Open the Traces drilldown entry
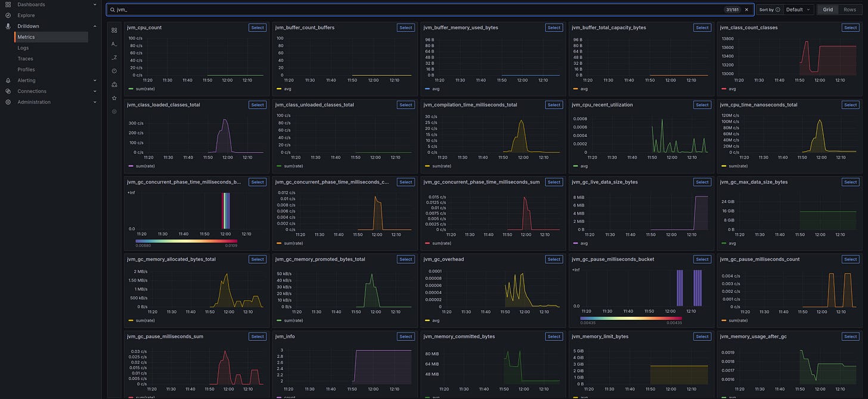Screen dimensions: 868x399 (x=26, y=58)
